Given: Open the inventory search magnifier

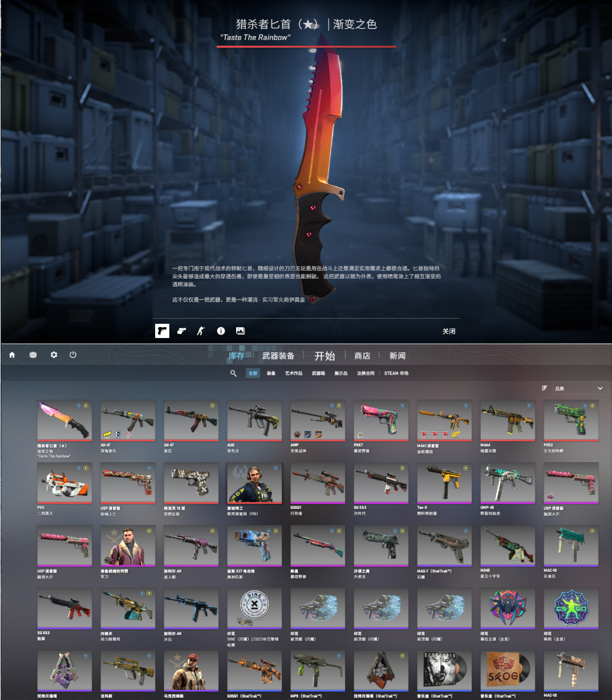Looking at the screenshot, I should 233,373.
